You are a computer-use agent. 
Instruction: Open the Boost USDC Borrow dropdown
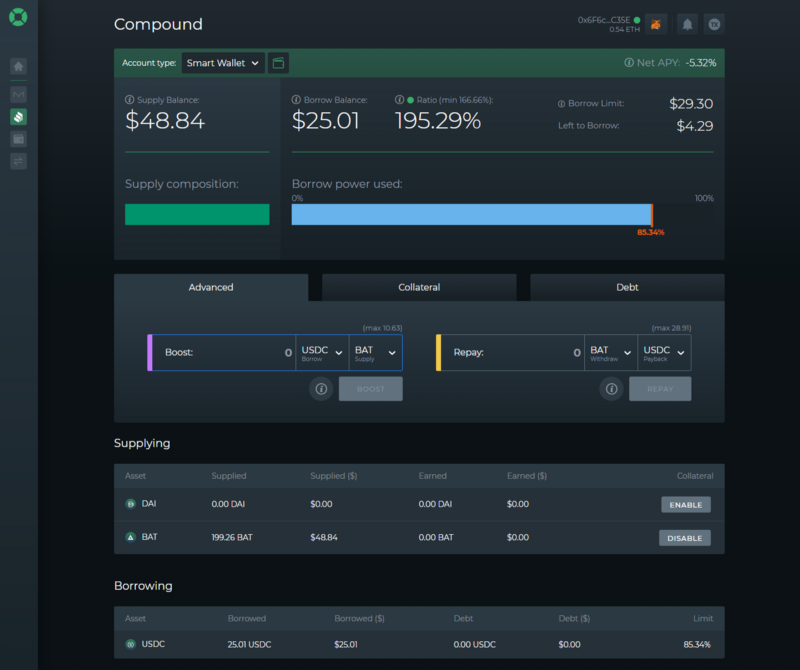322,353
